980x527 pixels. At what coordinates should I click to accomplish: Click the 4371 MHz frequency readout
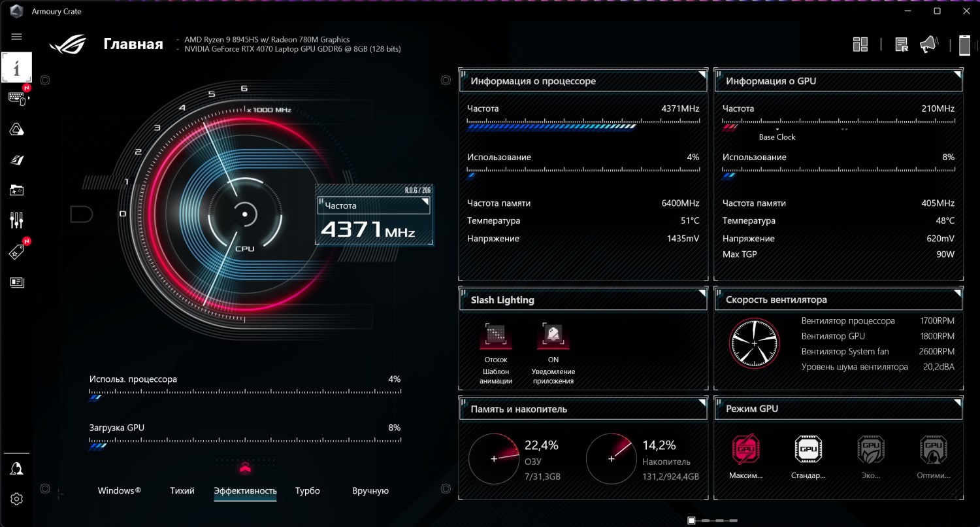coord(367,229)
